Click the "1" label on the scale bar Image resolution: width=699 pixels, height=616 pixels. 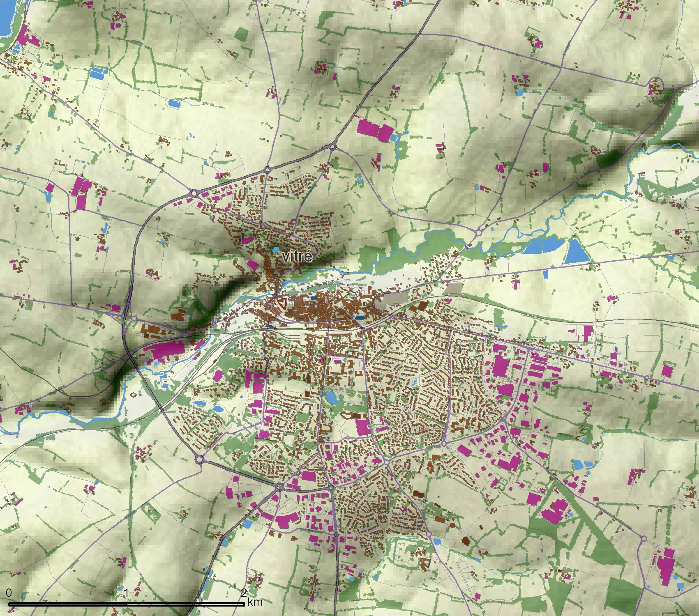pyautogui.click(x=127, y=593)
